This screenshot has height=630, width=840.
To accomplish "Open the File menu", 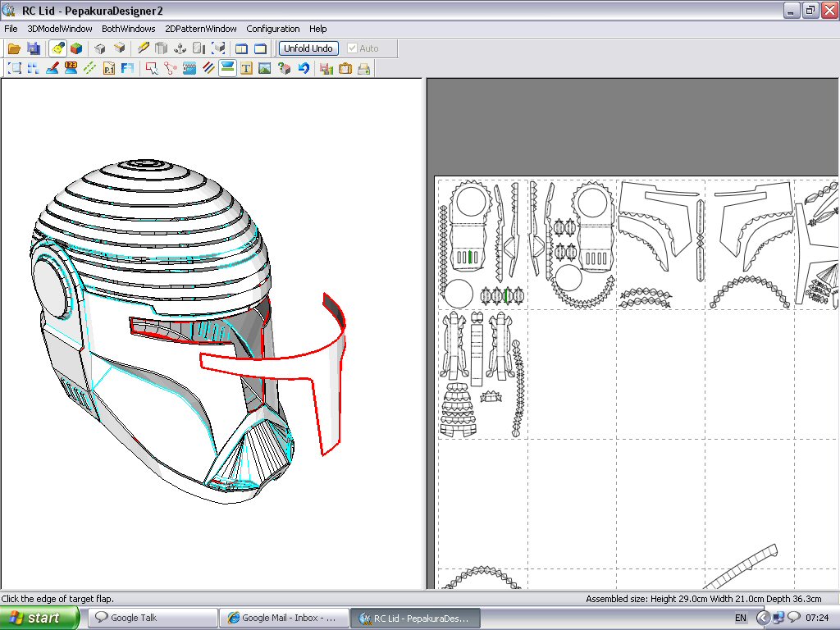I will pyautogui.click(x=11, y=29).
